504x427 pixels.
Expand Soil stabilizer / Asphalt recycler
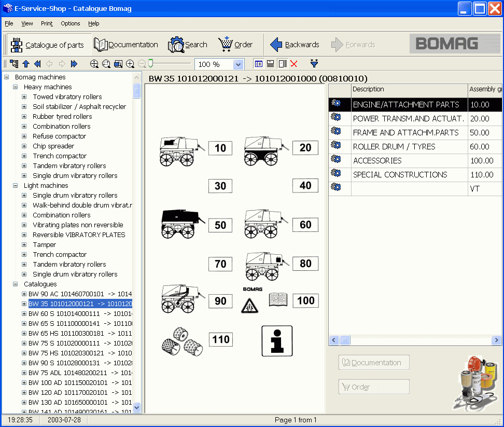pyautogui.click(x=24, y=107)
